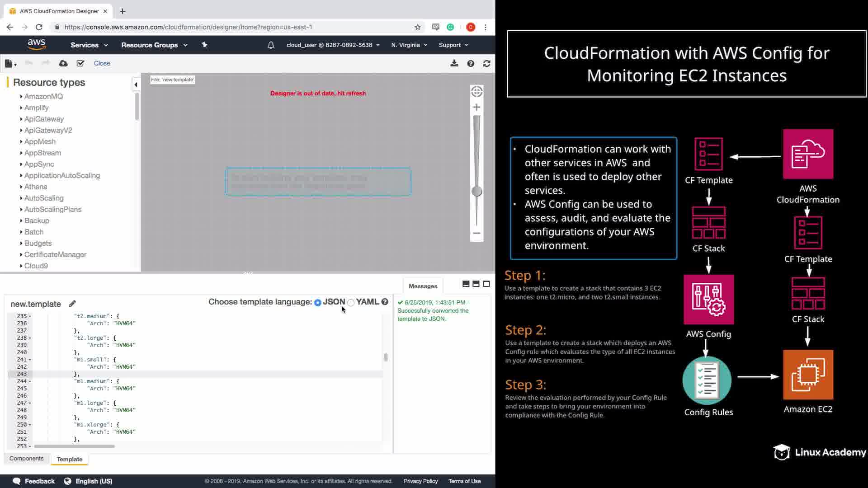Expand the ApiGateway resource type
The width and height of the screenshot is (868, 488).
[43, 119]
